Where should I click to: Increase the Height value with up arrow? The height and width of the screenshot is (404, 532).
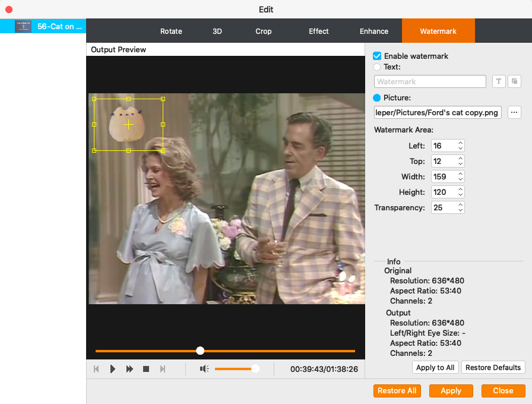(x=460, y=190)
